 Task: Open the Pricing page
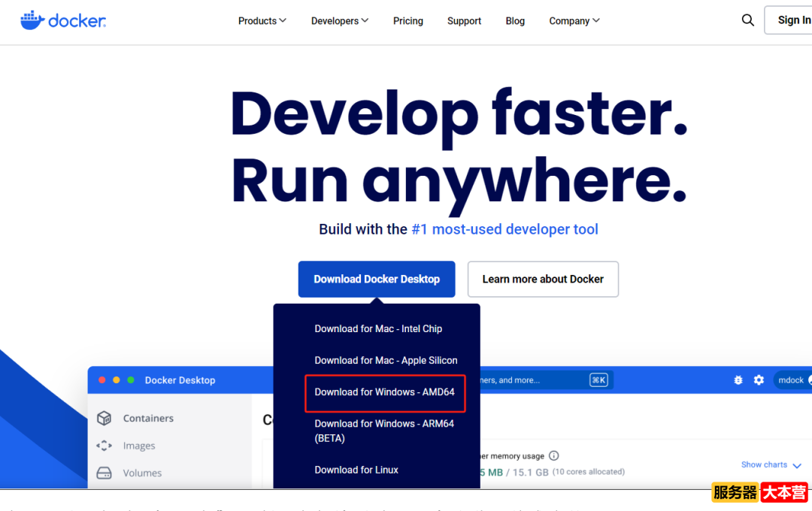[408, 21]
